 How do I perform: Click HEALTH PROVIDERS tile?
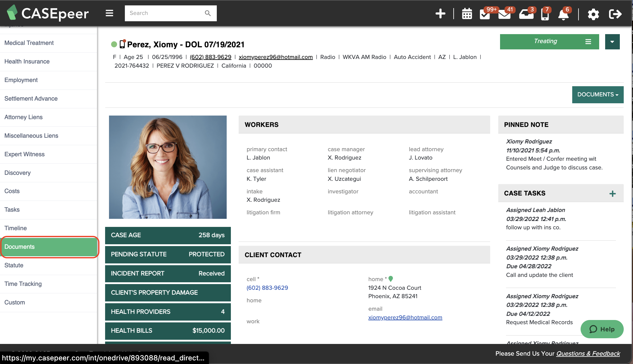click(168, 312)
